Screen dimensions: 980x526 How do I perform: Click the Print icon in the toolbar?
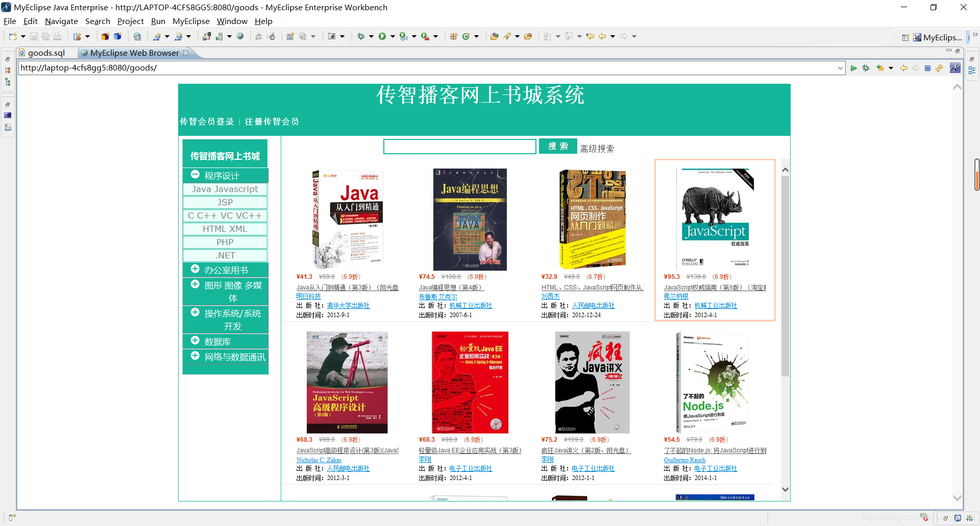point(57,36)
